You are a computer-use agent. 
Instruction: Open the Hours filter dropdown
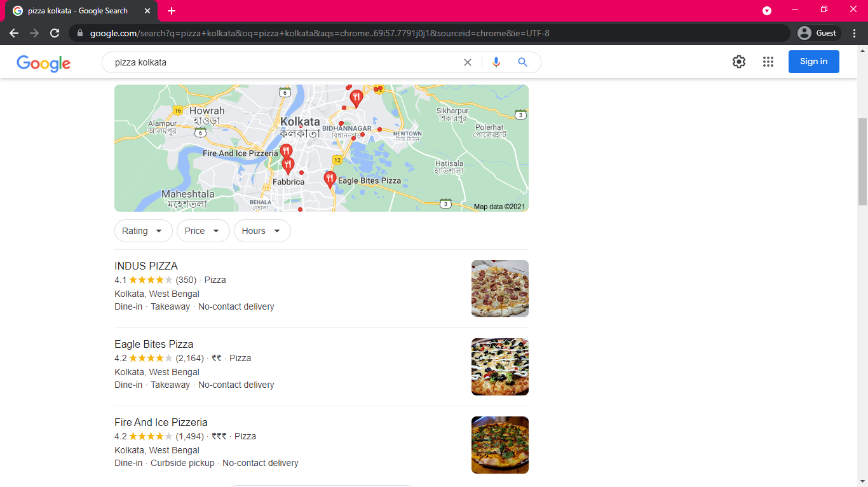click(x=262, y=231)
